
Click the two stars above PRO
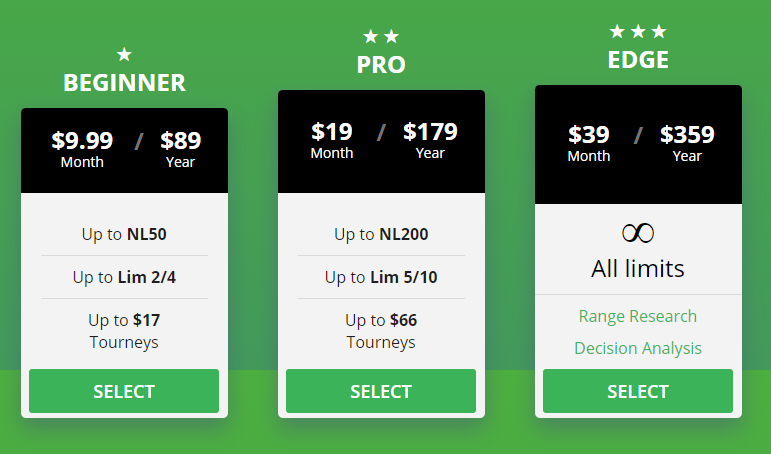381,36
